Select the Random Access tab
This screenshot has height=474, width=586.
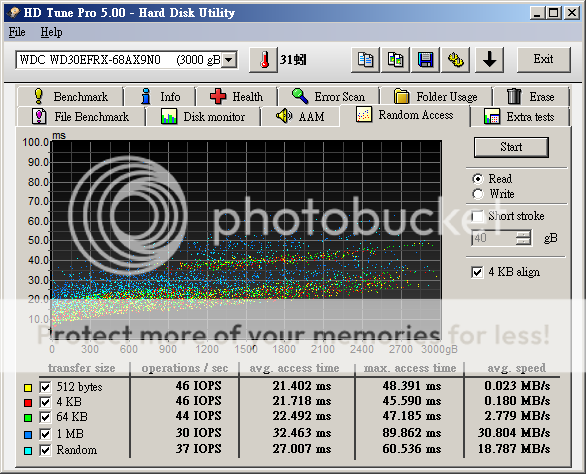[x=405, y=115]
